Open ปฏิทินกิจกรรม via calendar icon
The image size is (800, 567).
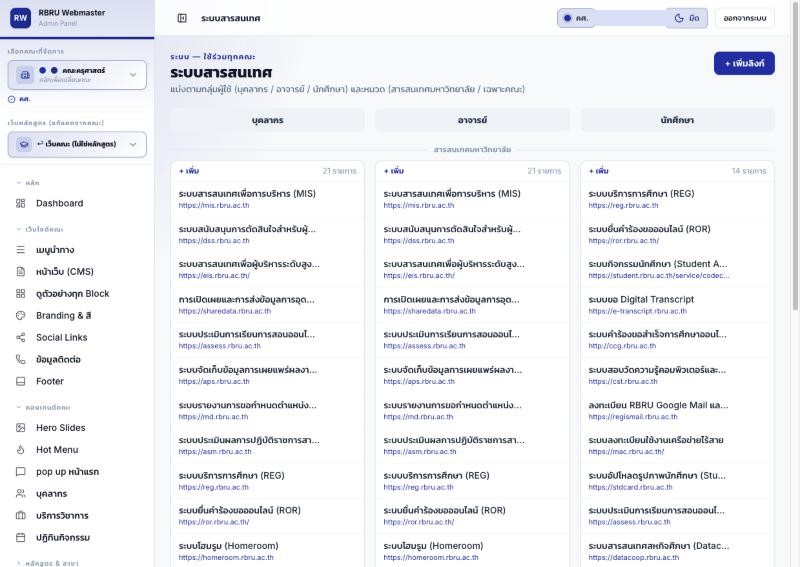pos(20,537)
